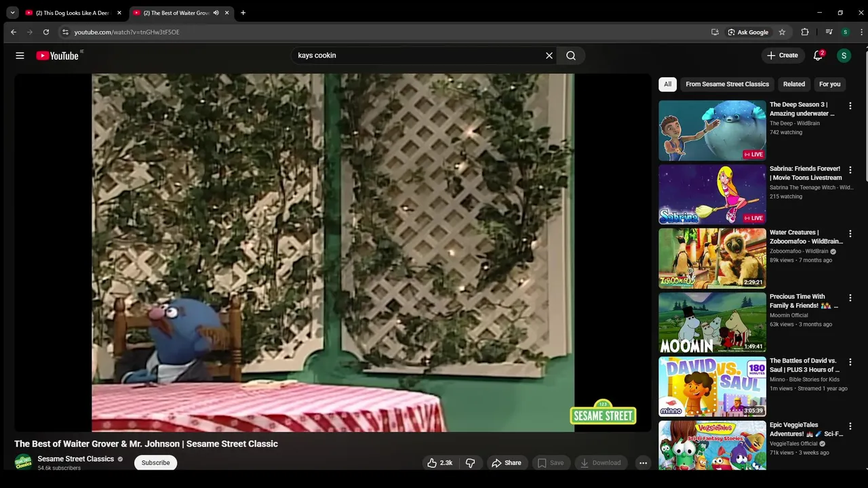Open Moomin Precious Time thumbnail

(x=712, y=323)
